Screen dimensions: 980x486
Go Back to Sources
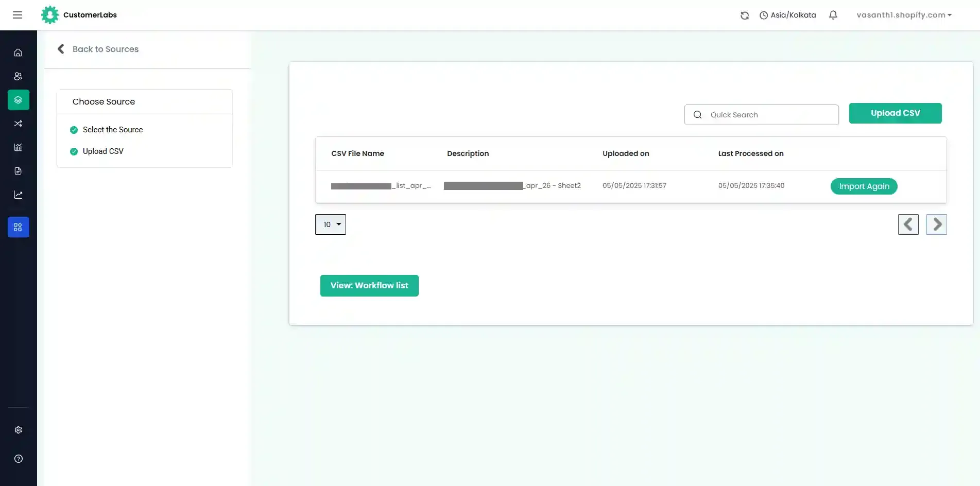pos(106,49)
